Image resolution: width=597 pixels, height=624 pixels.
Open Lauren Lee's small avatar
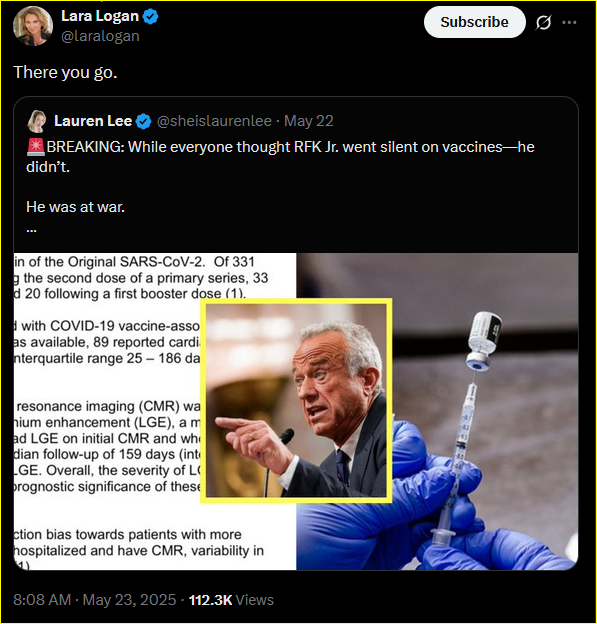(37, 121)
